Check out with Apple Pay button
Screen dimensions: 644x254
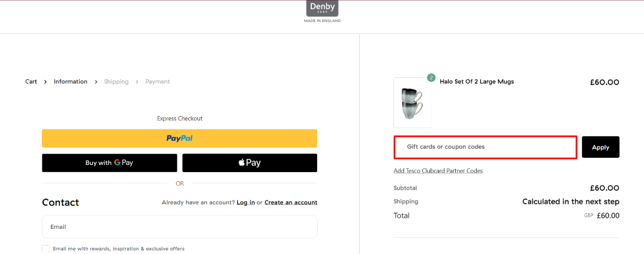pos(249,162)
